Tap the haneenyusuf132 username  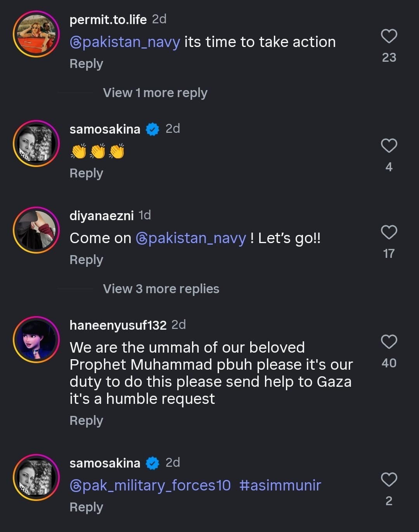coord(118,325)
